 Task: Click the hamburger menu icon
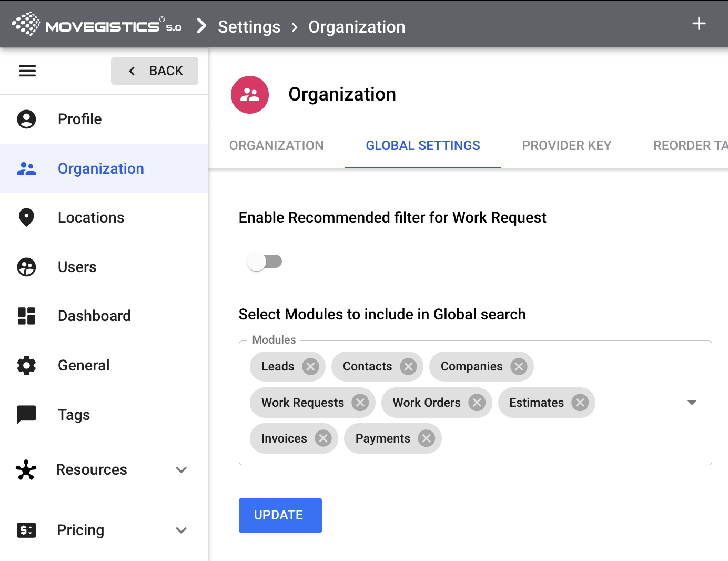pyautogui.click(x=27, y=71)
